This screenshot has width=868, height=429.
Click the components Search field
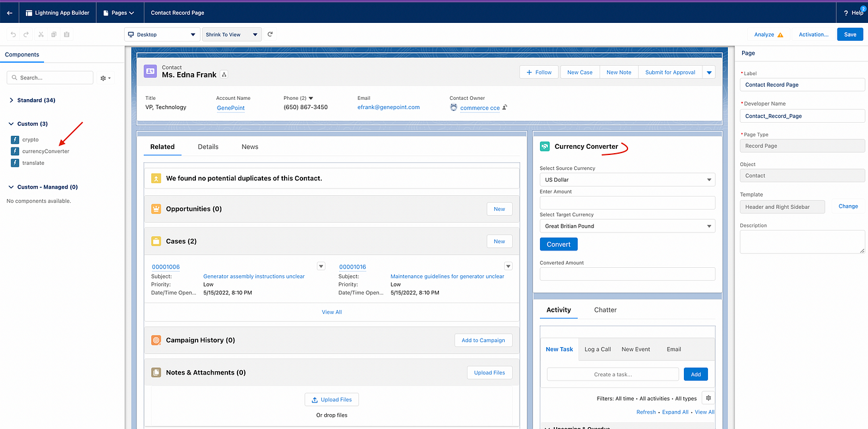tap(50, 78)
